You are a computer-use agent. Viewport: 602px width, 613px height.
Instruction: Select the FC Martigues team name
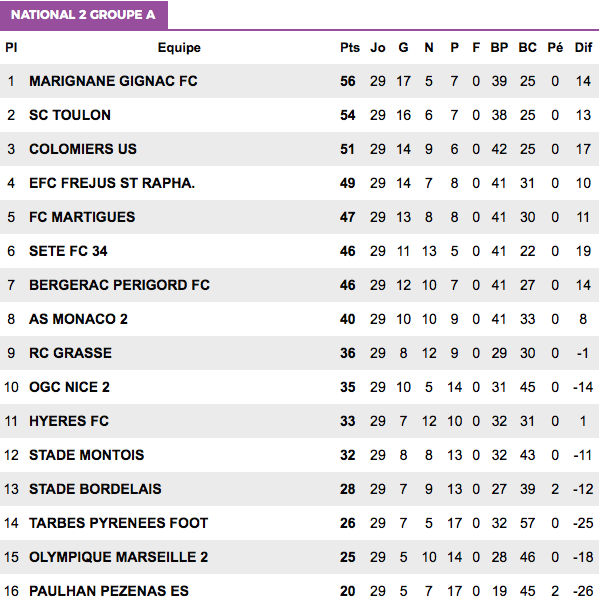[x=82, y=217]
